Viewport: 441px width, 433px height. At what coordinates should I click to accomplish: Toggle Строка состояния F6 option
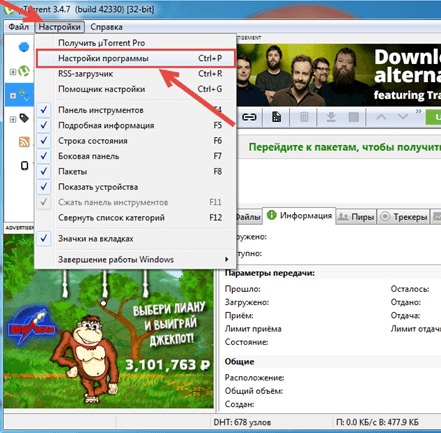click(135, 141)
